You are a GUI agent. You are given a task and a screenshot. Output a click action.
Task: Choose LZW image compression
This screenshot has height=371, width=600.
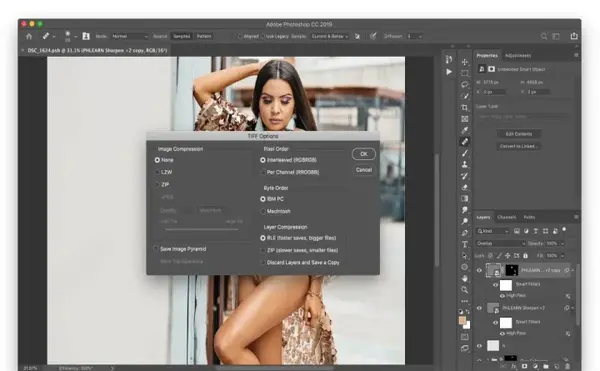click(157, 172)
